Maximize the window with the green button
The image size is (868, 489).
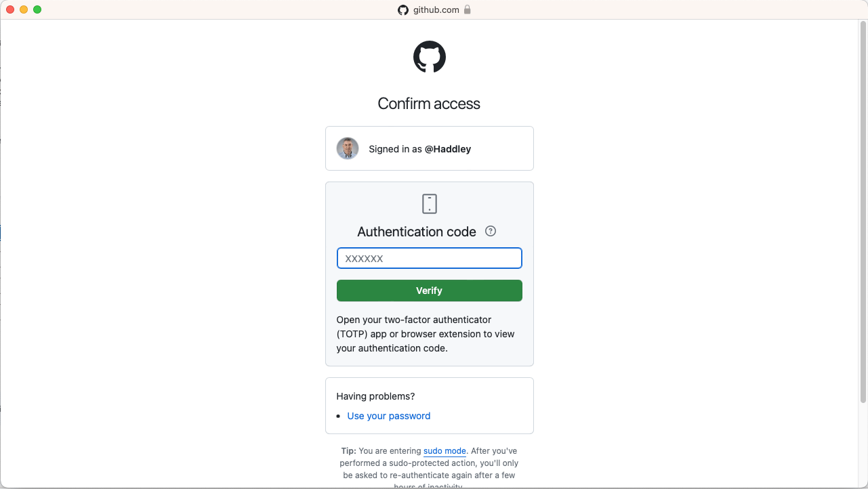click(x=37, y=9)
